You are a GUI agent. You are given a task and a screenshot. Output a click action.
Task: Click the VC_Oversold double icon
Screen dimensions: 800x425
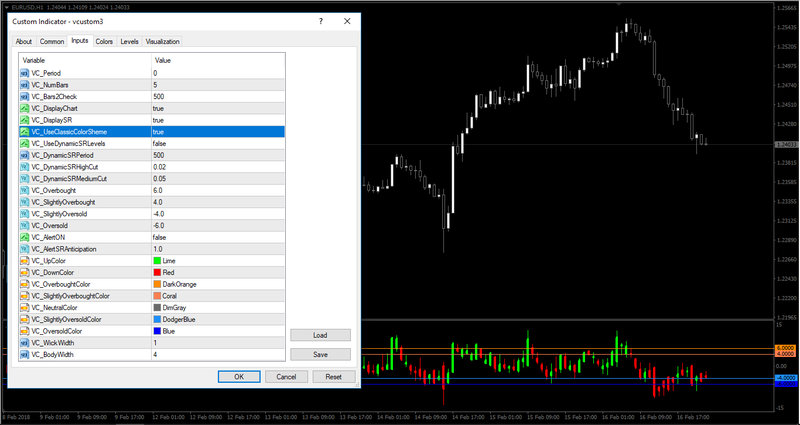(24, 226)
